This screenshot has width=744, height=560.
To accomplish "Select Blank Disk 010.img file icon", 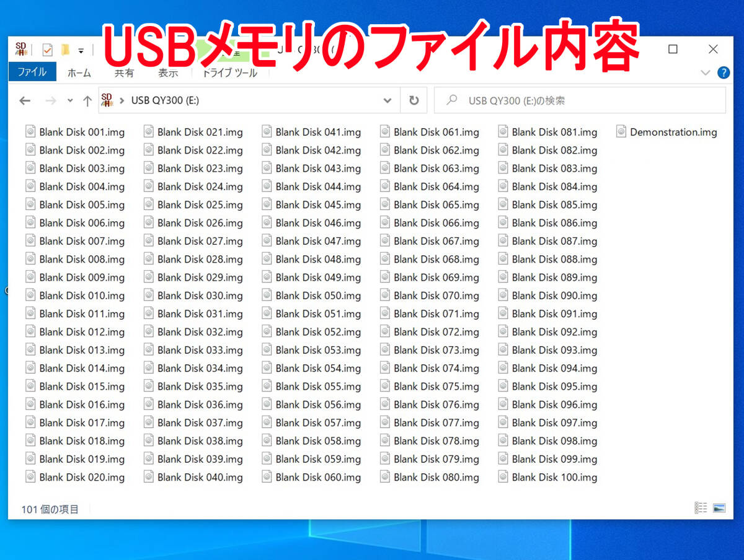I will [30, 295].
